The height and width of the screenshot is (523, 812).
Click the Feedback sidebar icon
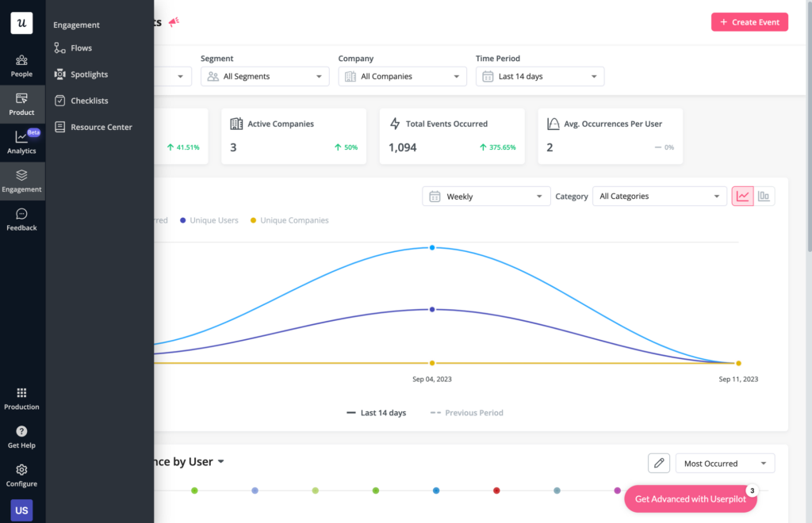click(x=21, y=220)
